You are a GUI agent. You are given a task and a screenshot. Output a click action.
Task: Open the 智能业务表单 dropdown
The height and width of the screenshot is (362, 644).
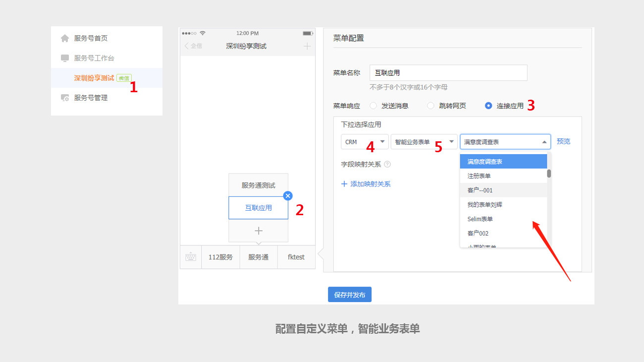point(424,142)
